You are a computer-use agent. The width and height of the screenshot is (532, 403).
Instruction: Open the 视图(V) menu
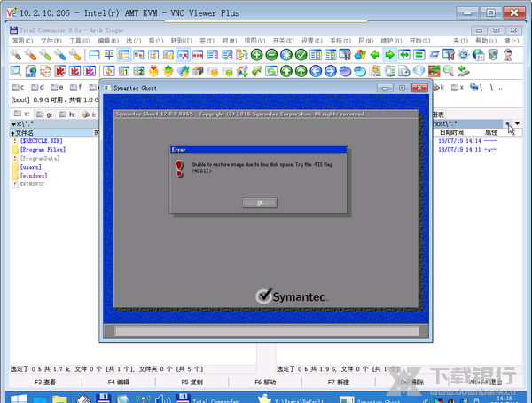254,41
